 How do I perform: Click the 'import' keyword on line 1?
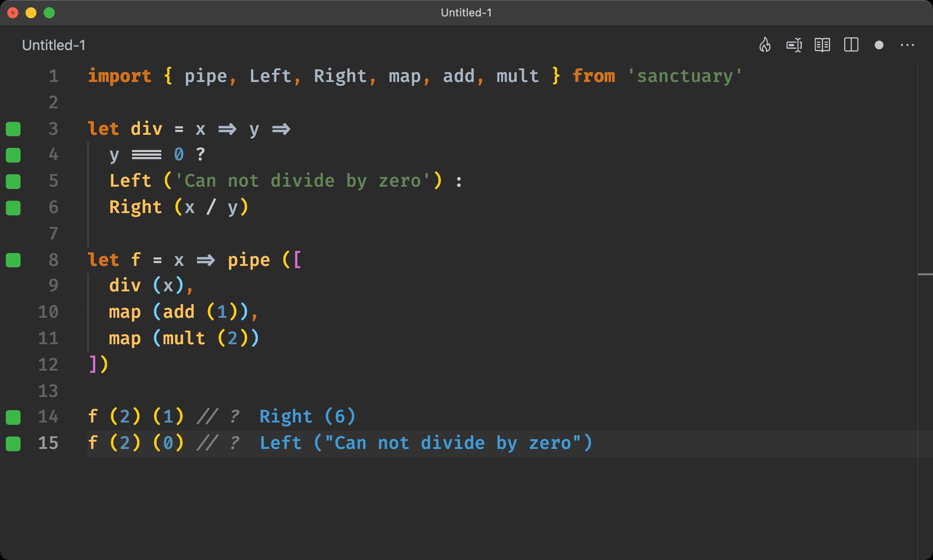119,76
